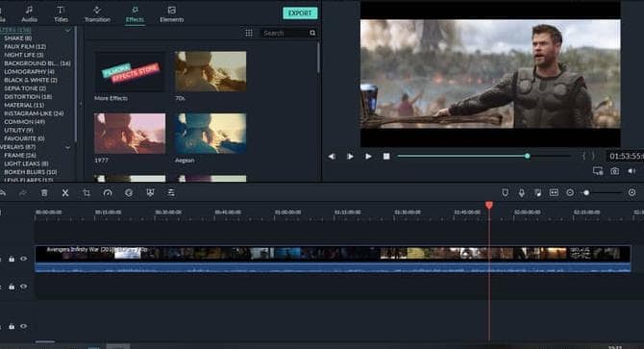Viewport: 644px width, 349px height.
Task: Select the LIGHT LEAKS (8) category
Action: coord(26,163)
